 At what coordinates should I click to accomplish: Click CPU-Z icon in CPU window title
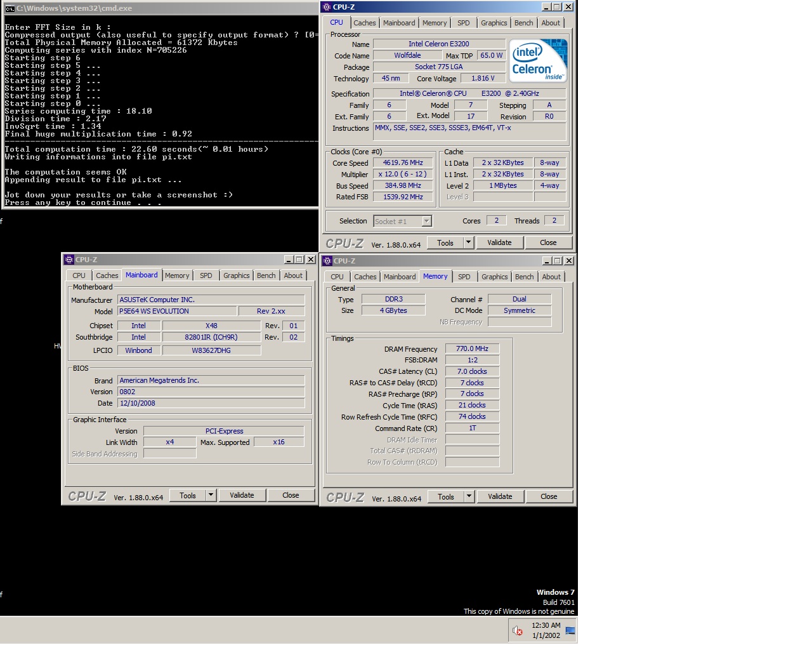tap(327, 7)
